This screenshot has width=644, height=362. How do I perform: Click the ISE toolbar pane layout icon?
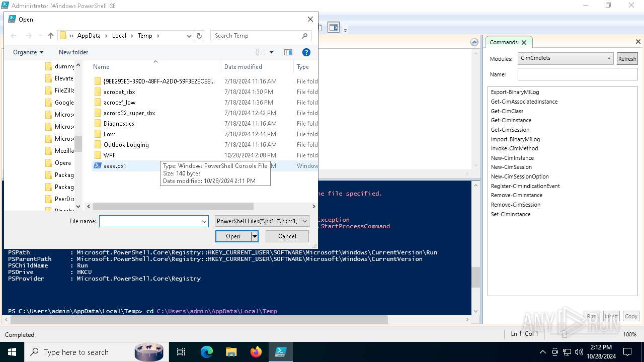pyautogui.click(x=333, y=28)
